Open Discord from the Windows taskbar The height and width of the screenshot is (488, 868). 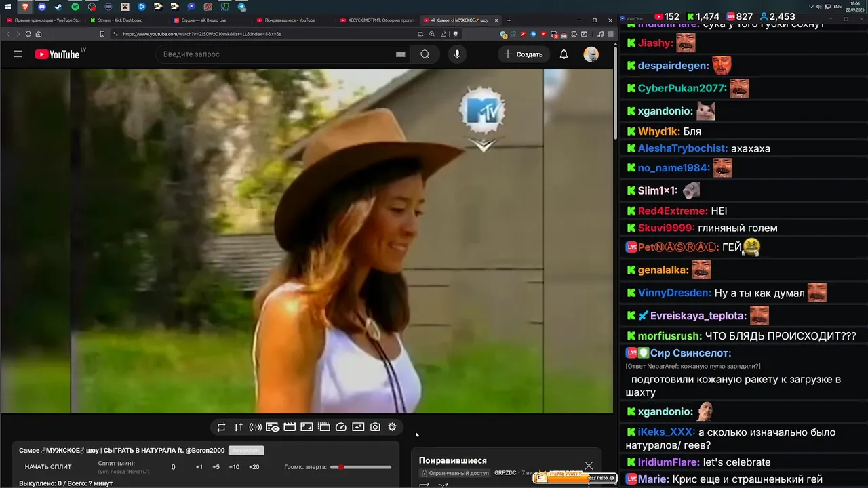pyautogui.click(x=41, y=7)
